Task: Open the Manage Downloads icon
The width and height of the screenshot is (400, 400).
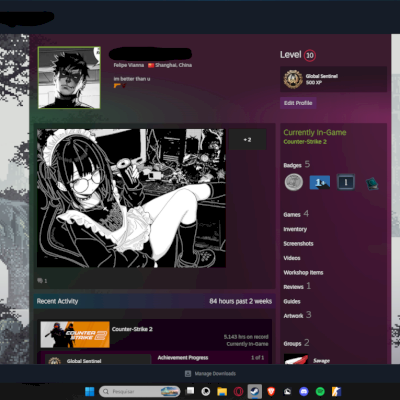Action: click(x=188, y=374)
